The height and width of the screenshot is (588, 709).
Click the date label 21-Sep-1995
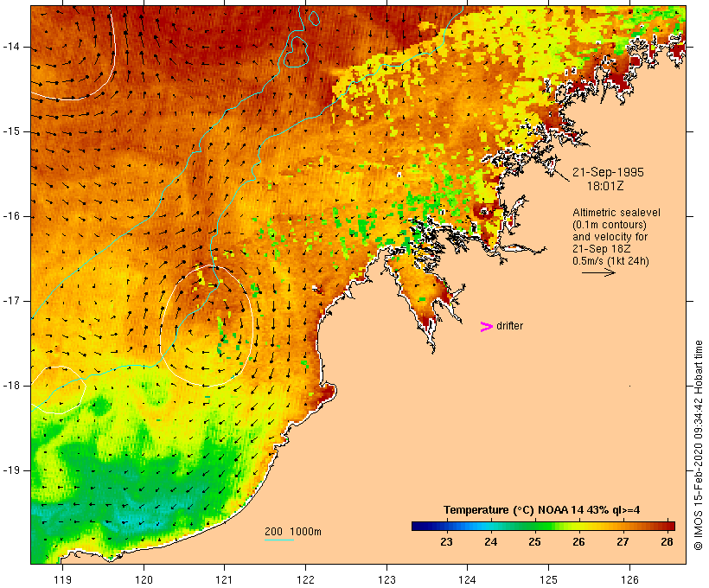point(608,172)
